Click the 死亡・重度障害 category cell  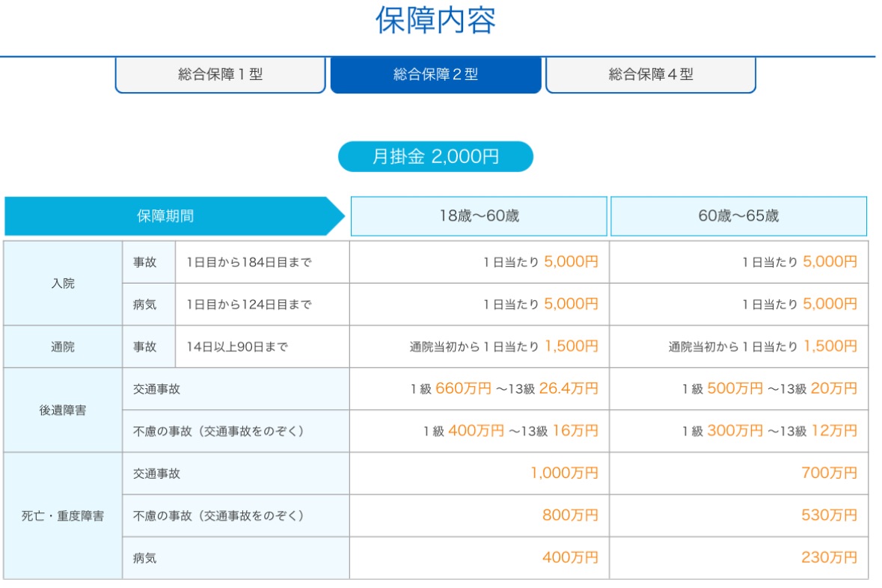tap(64, 516)
